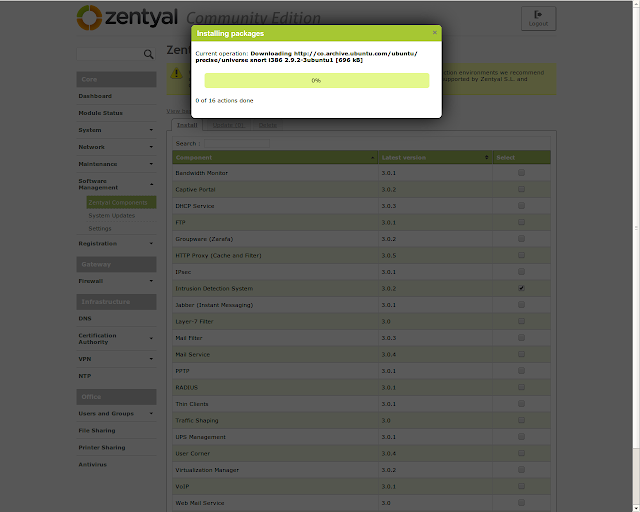Viewport: 640px width, 512px height.
Task: Expand the Certification Authority arrow
Action: tap(151, 338)
